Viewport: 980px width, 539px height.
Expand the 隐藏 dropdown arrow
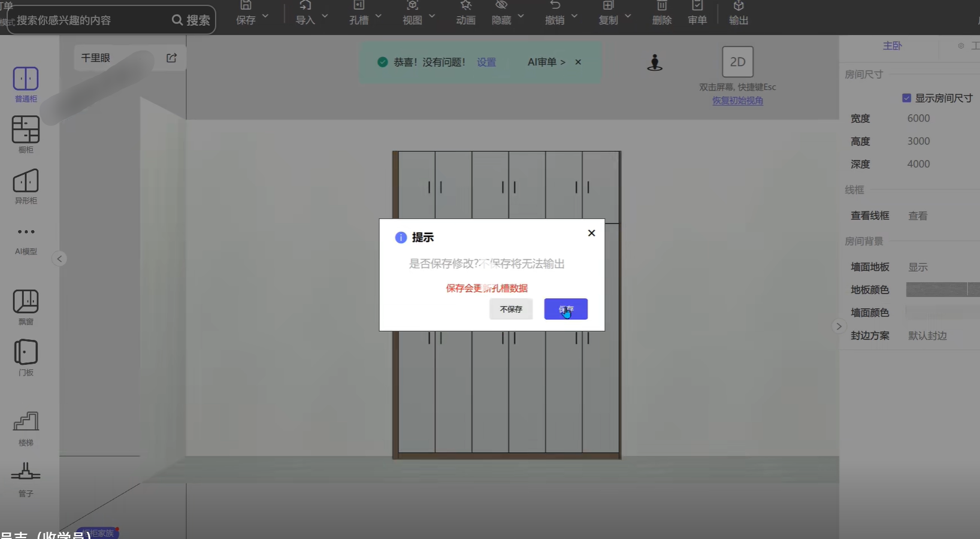tap(521, 16)
